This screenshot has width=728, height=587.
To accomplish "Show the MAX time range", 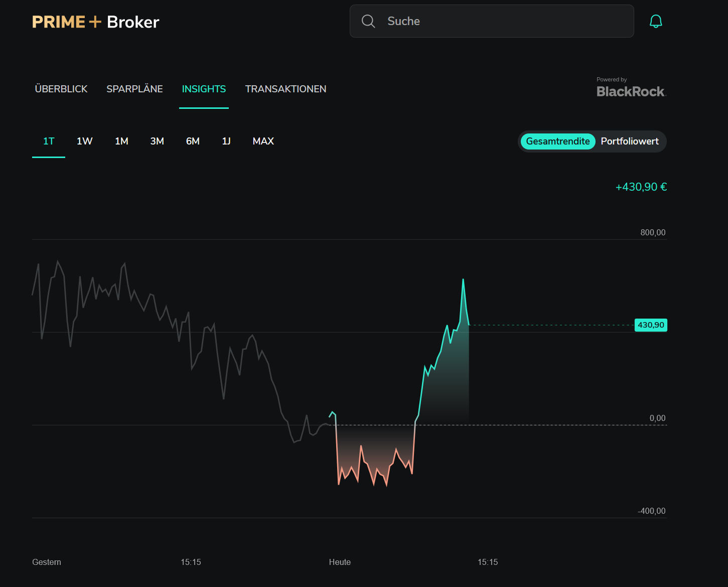I will pyautogui.click(x=263, y=141).
